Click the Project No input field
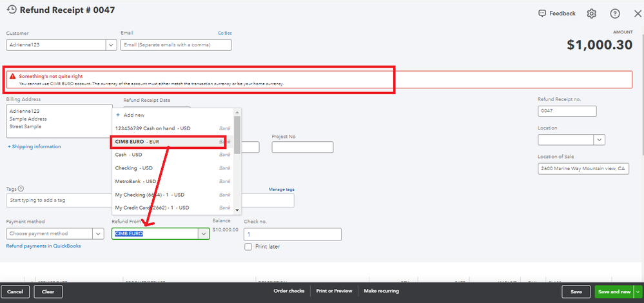Image resolution: width=644 pixels, height=303 pixels. 302,147
